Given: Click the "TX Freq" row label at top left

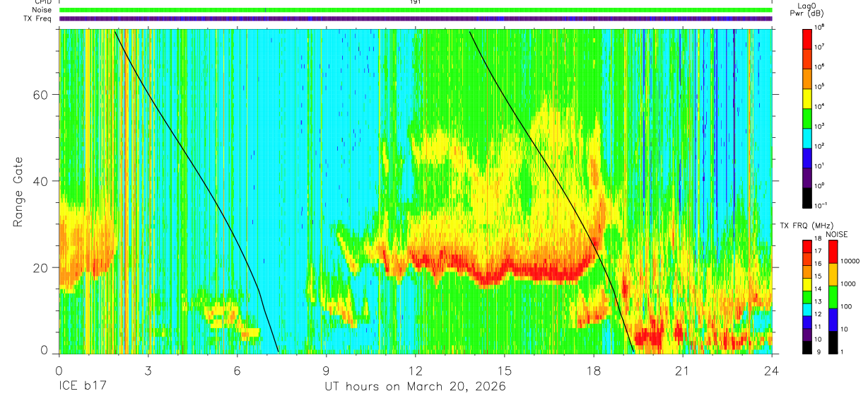Looking at the screenshot, I should pyautogui.click(x=38, y=18).
